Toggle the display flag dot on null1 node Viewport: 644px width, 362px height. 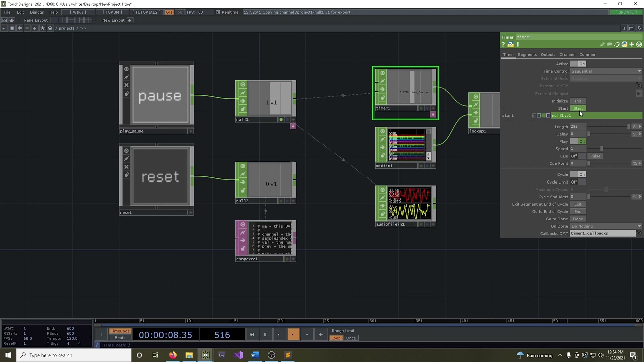tap(281, 120)
